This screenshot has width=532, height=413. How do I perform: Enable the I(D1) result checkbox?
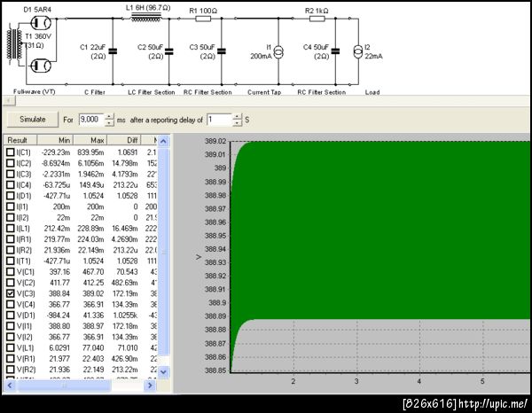(x=11, y=196)
